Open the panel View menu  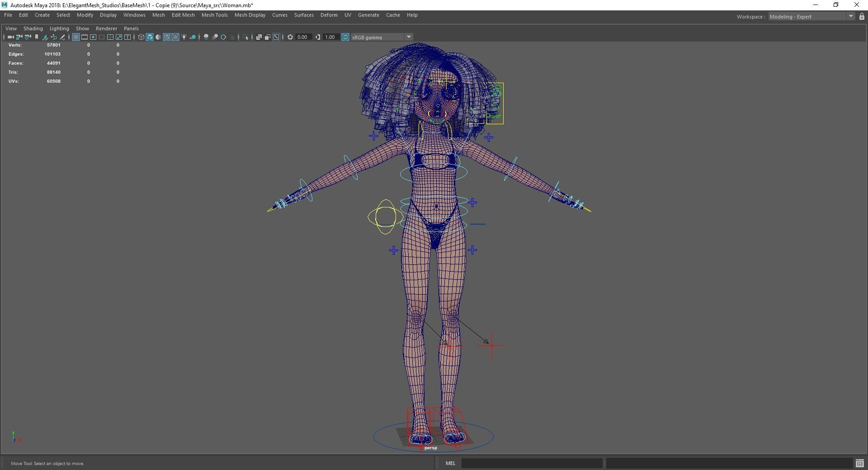pyautogui.click(x=11, y=28)
